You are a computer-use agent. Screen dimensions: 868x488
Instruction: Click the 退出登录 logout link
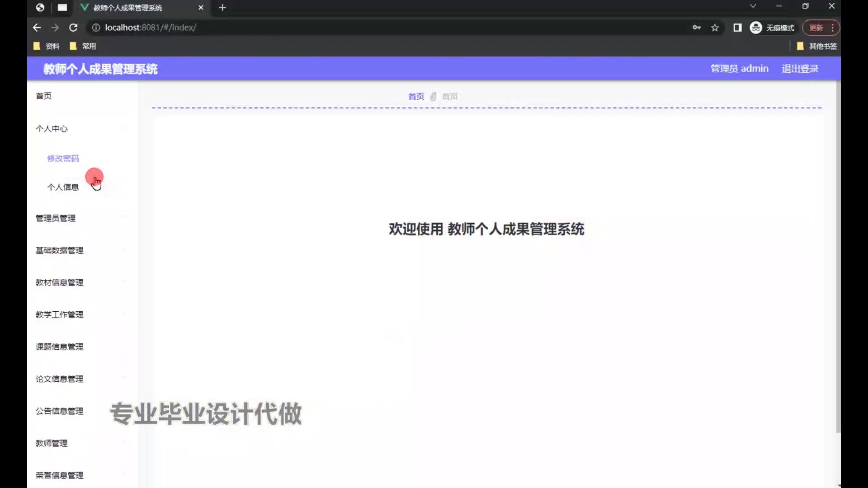tap(800, 69)
